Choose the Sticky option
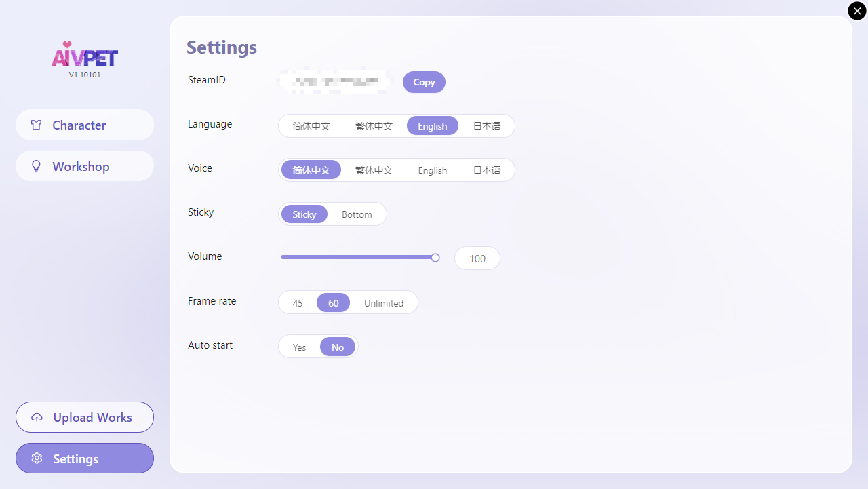The height and width of the screenshot is (489, 868). [x=304, y=214]
